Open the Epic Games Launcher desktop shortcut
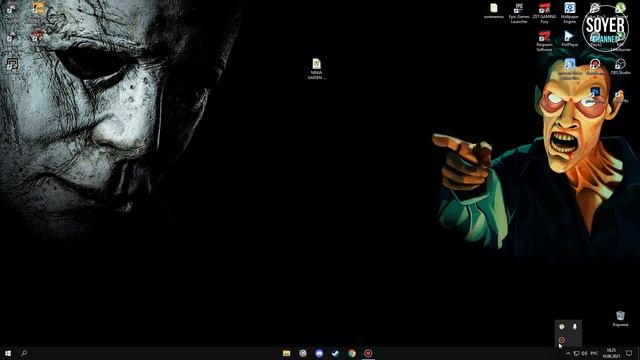This screenshot has width=640, height=360. click(519, 13)
